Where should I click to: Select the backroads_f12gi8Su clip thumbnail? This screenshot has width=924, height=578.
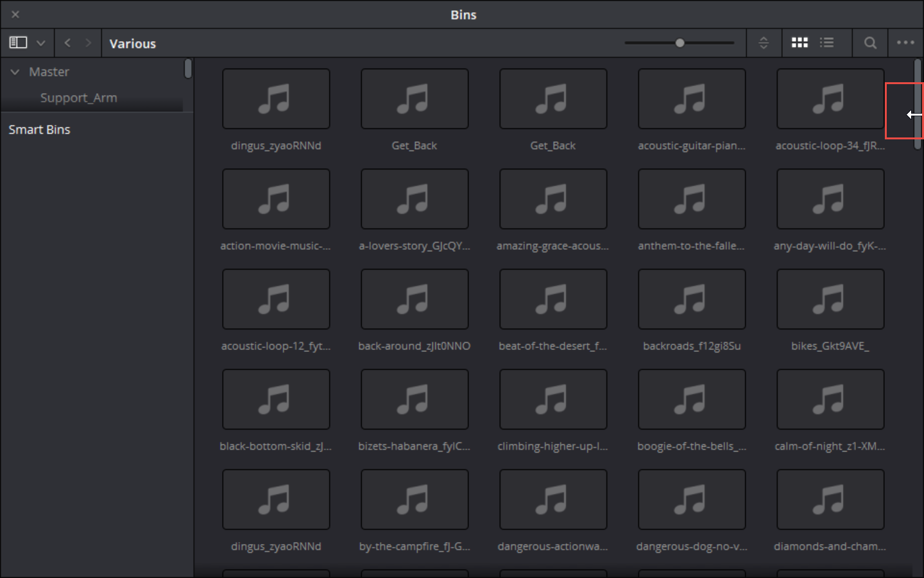coord(692,299)
